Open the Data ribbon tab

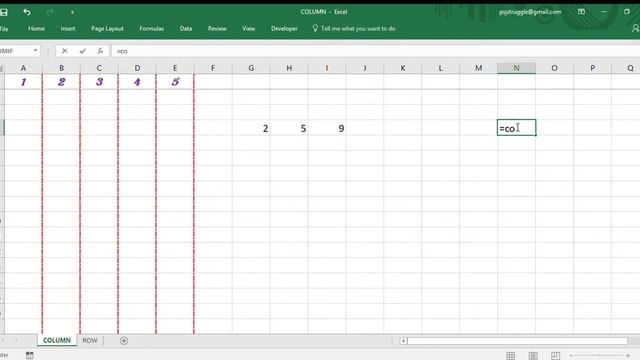pos(186,29)
